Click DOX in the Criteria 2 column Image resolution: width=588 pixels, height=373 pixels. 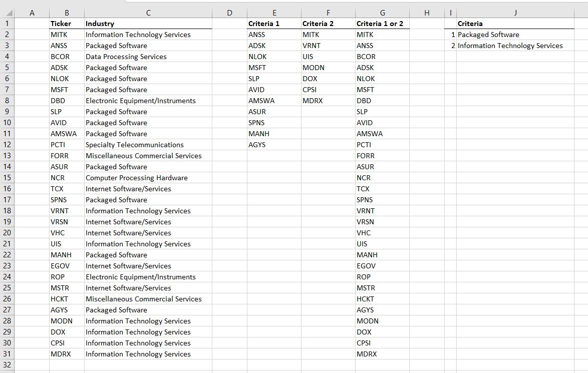pos(328,79)
